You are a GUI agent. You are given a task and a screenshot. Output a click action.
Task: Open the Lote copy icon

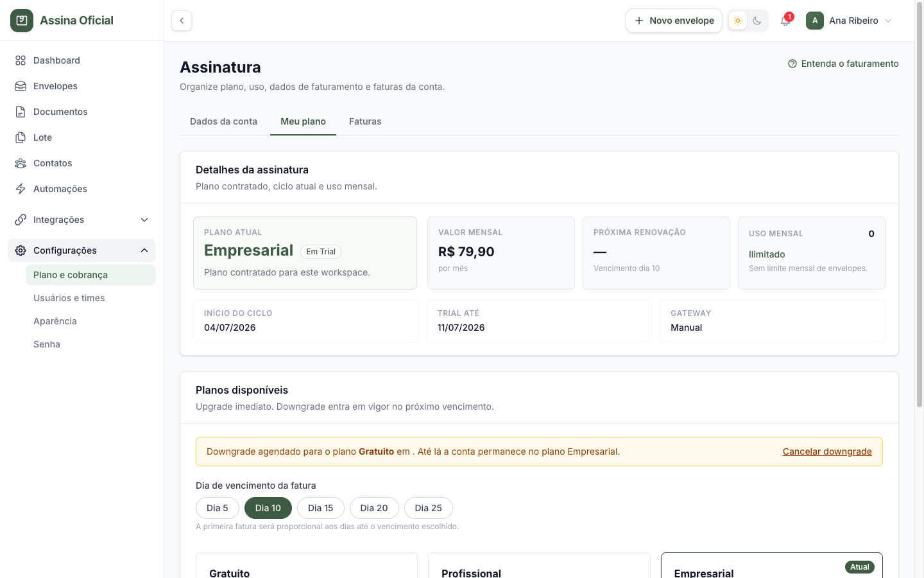pyautogui.click(x=21, y=137)
